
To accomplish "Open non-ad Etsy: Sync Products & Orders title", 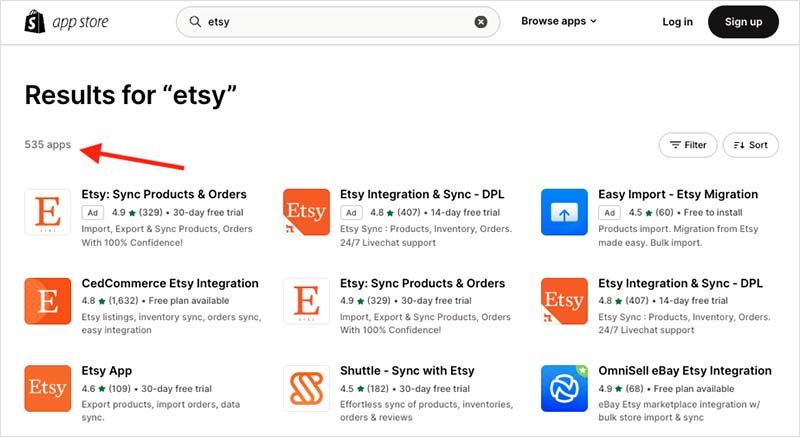I will (422, 283).
